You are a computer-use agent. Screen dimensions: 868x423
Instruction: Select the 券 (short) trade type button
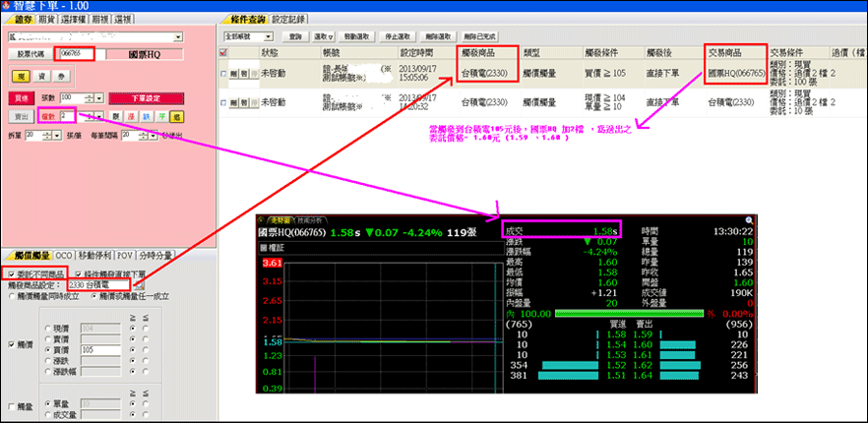pos(61,77)
